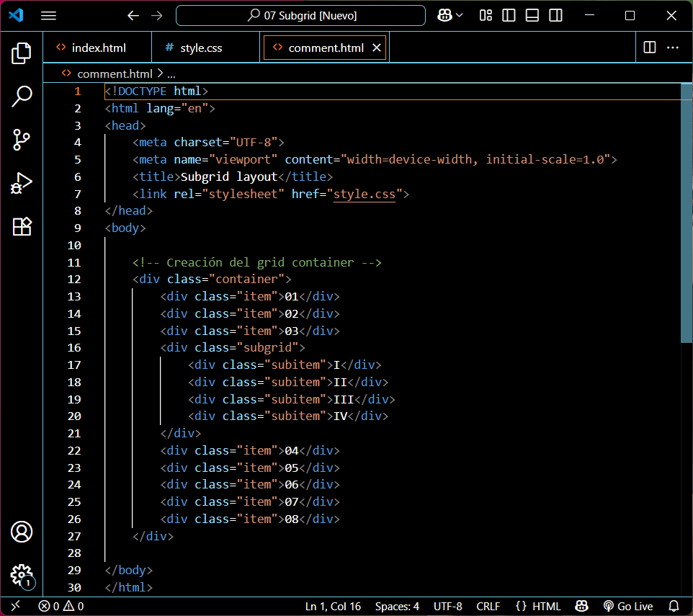This screenshot has height=616, width=693.
Task: Open the Copilot chat icon in title bar
Action: tap(444, 16)
